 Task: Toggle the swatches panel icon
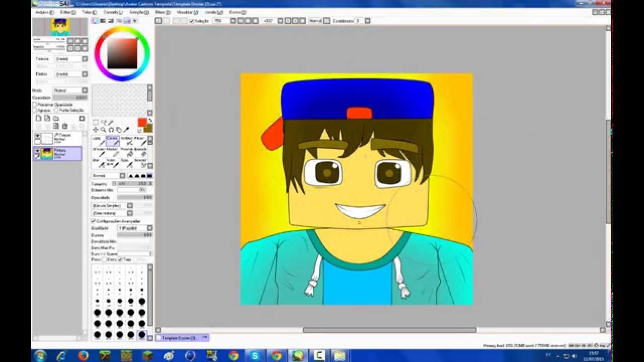click(x=127, y=21)
